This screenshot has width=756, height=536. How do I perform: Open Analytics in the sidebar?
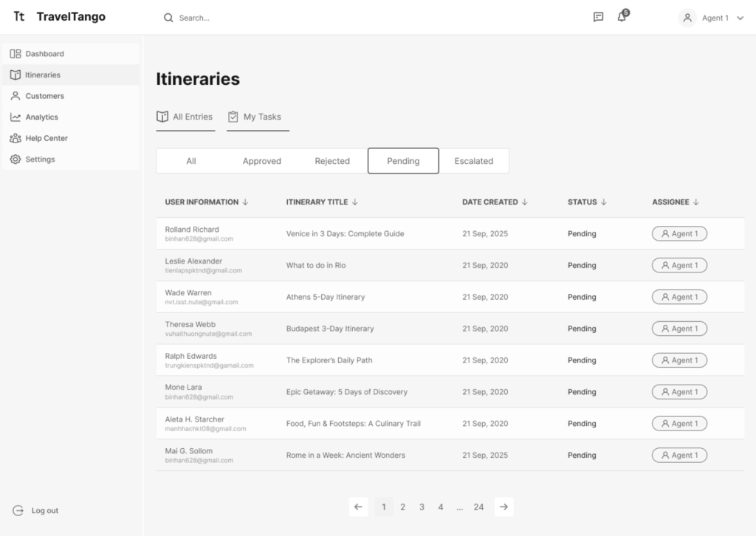pos(41,117)
